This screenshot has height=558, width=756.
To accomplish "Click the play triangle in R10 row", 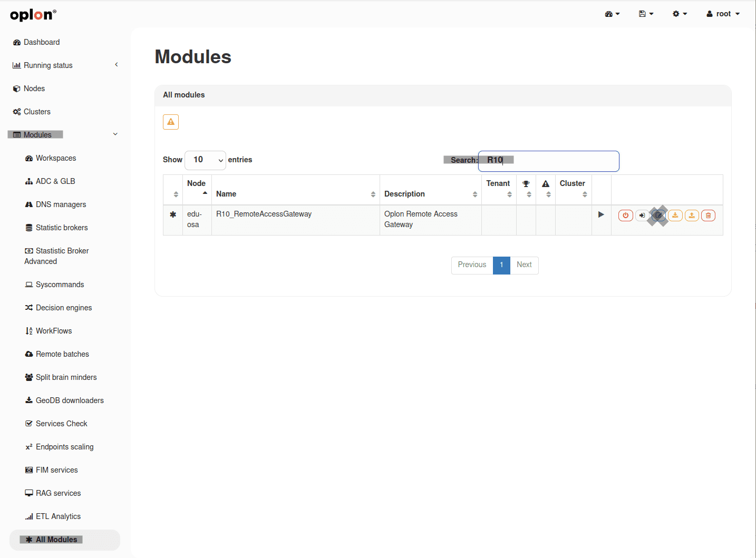I will [601, 214].
